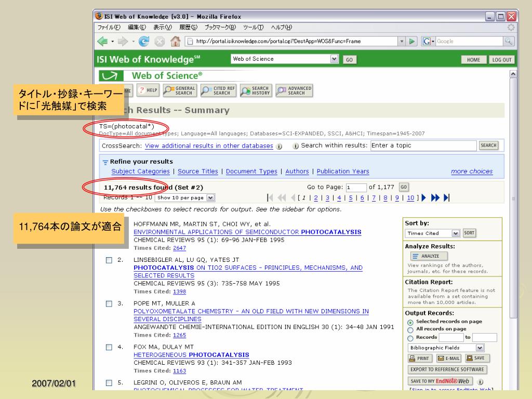Click the info icon before Search within results
The image size is (532, 399).
click(296, 146)
